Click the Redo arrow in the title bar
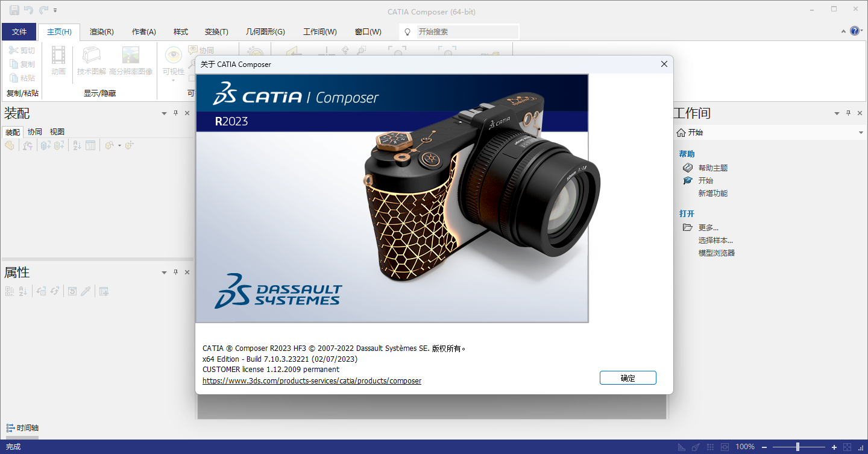Image resolution: width=868 pixels, height=454 pixels. pyautogui.click(x=43, y=10)
